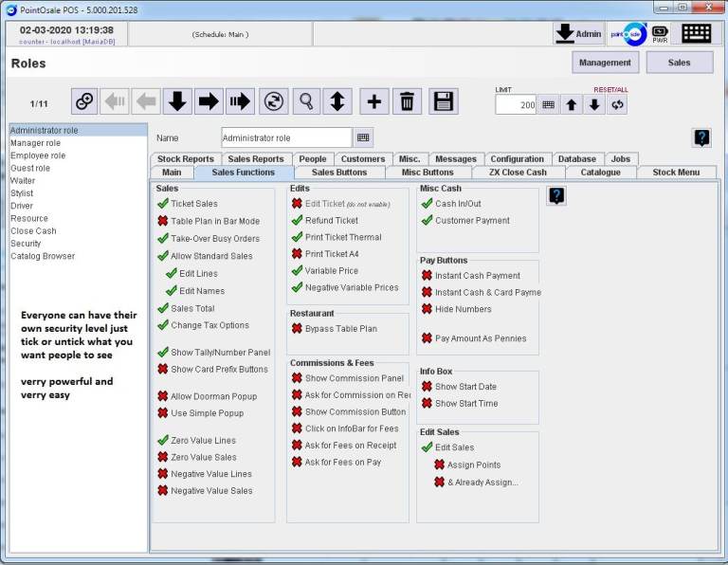Switch to the Sales Buttons tab
Viewport: 728px width, 565px height.
point(338,173)
